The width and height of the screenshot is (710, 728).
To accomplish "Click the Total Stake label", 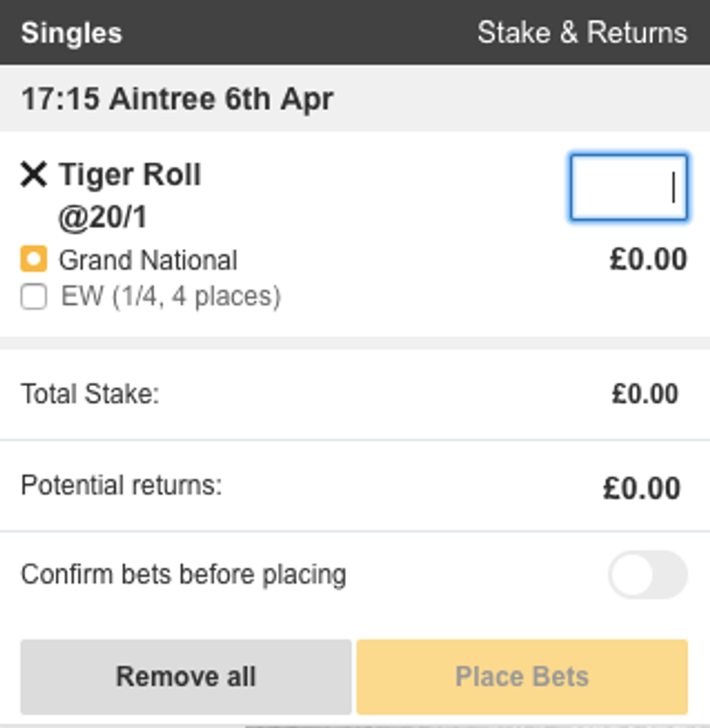I will 90,394.
